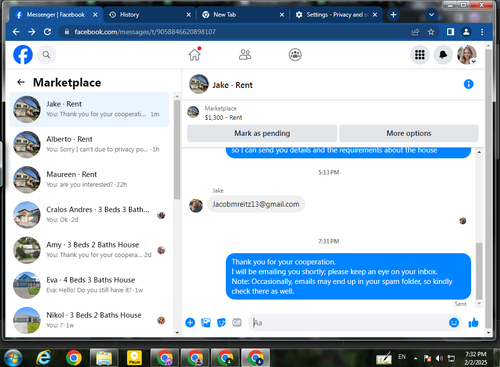Image resolution: width=500 pixels, height=367 pixels.
Task: Click the share page icon in address bar
Action: pyautogui.click(x=415, y=32)
